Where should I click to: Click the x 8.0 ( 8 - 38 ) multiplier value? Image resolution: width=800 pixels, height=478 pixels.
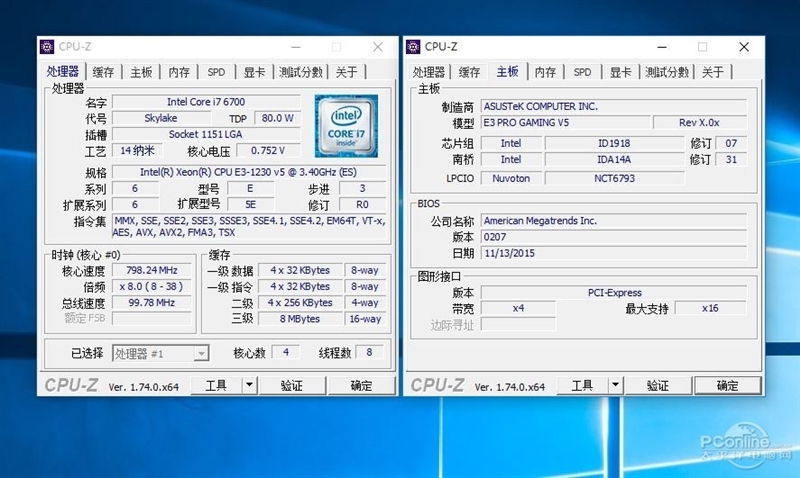click(152, 287)
